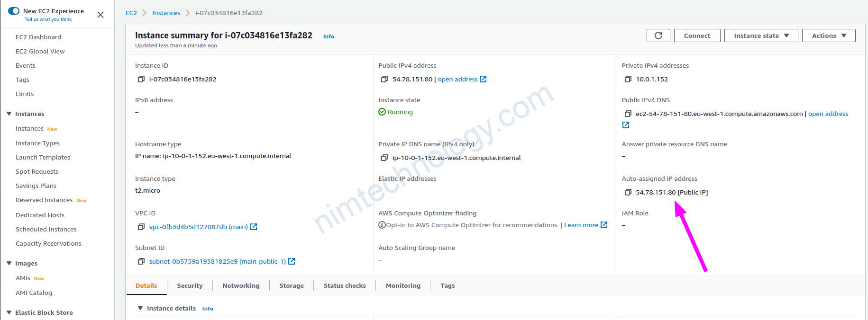868x320 pixels.
Task: Copy the Auto-assigned IP address
Action: pos(628,192)
